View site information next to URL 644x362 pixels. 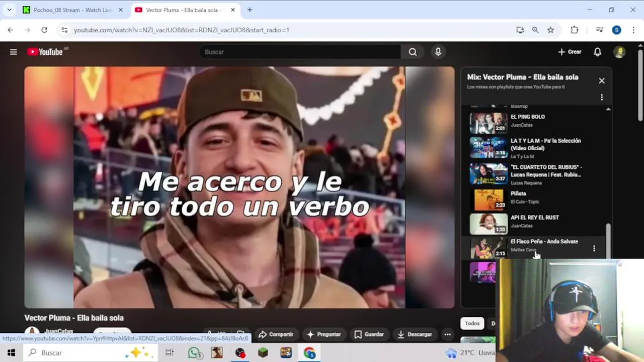coord(64,30)
